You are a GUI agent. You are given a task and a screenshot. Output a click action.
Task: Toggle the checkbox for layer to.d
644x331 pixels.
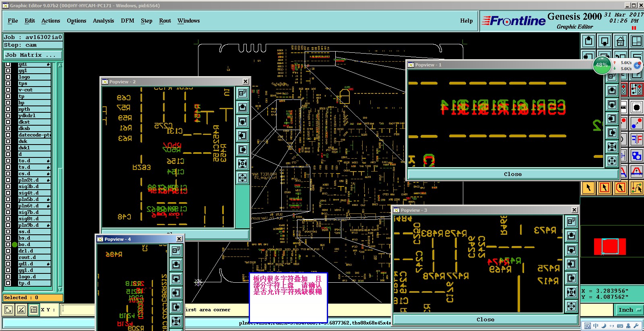[8, 161]
